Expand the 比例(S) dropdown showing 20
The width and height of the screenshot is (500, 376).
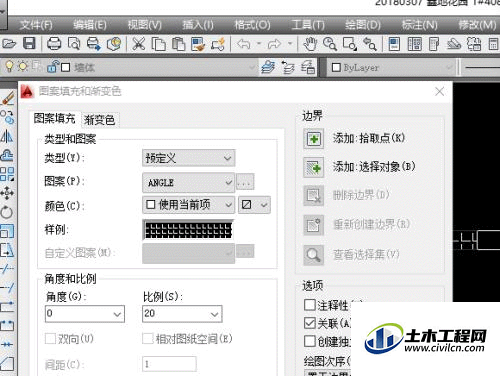[x=215, y=314]
